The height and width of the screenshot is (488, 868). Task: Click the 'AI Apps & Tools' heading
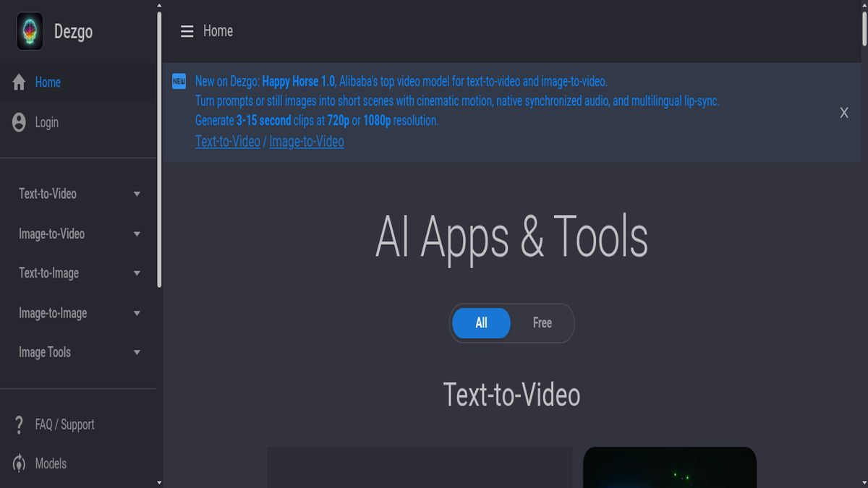511,236
